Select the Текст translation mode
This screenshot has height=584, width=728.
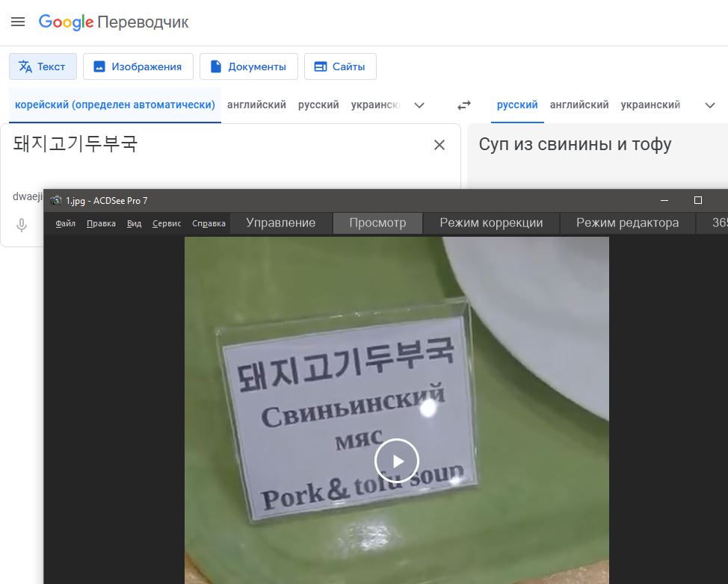coord(43,66)
